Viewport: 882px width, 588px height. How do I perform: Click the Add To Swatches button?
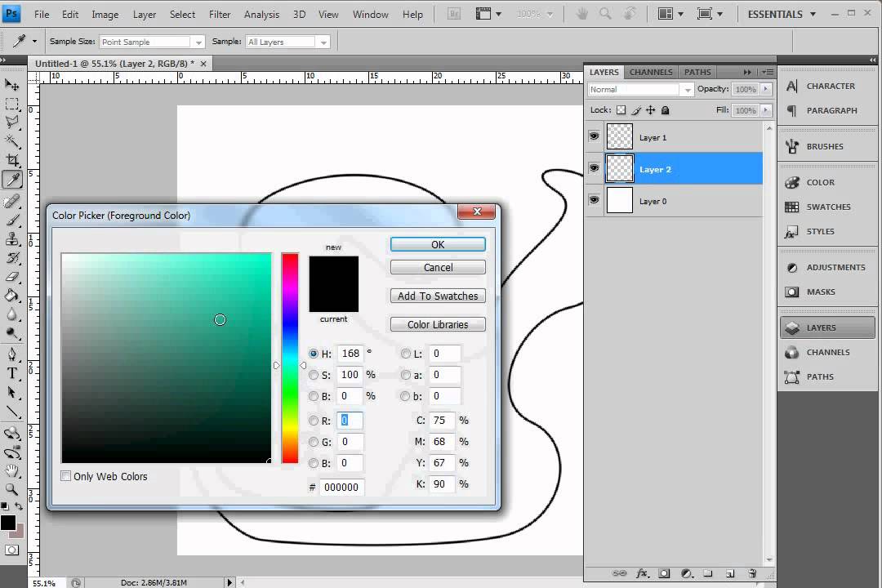[438, 296]
